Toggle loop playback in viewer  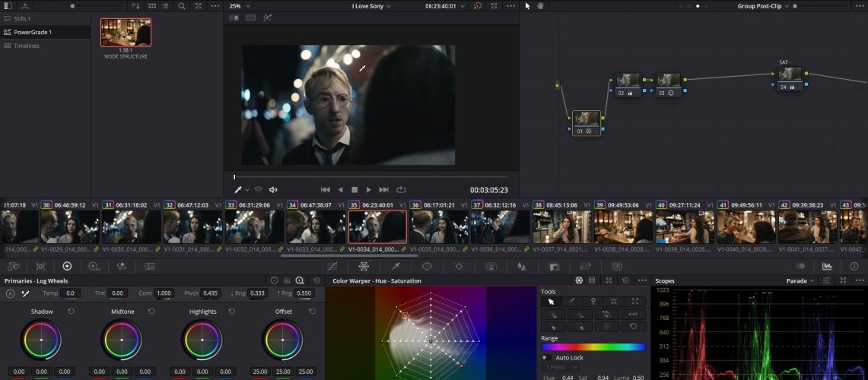coord(401,189)
